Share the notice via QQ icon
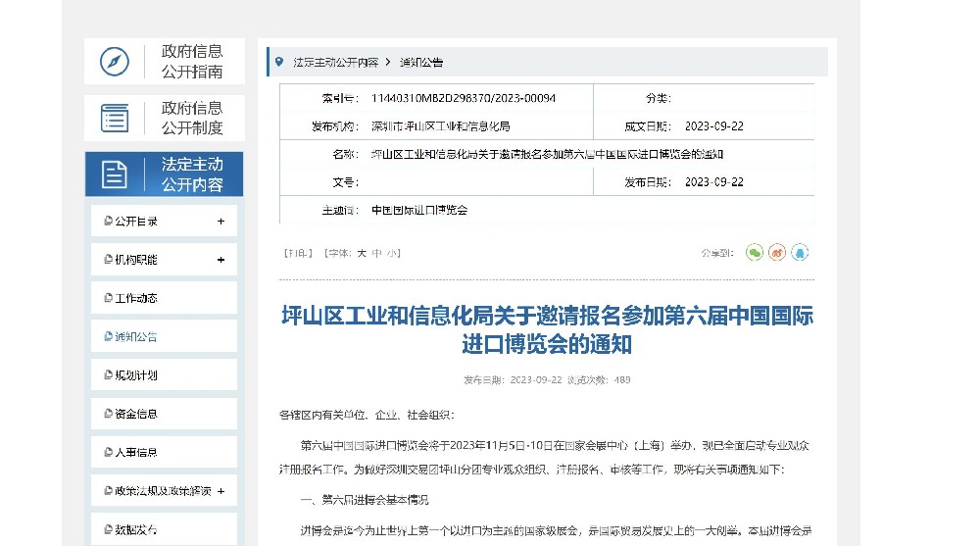The width and height of the screenshot is (980, 546). pos(800,253)
